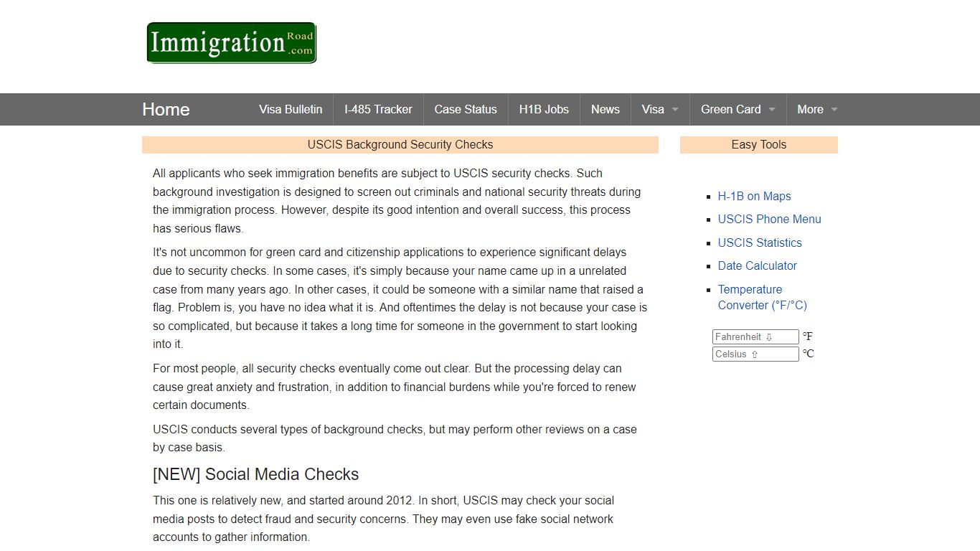Open the Date Calculator link
The image size is (980, 551).
tap(758, 265)
